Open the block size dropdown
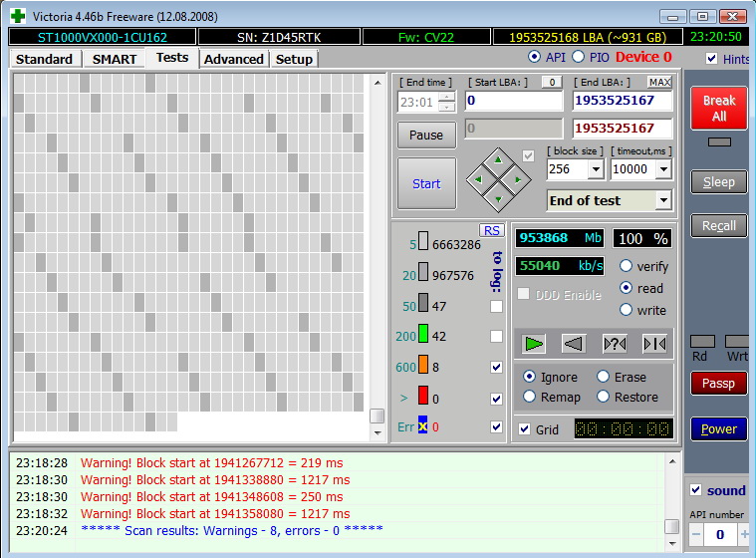This screenshot has width=756, height=558. coord(596,169)
